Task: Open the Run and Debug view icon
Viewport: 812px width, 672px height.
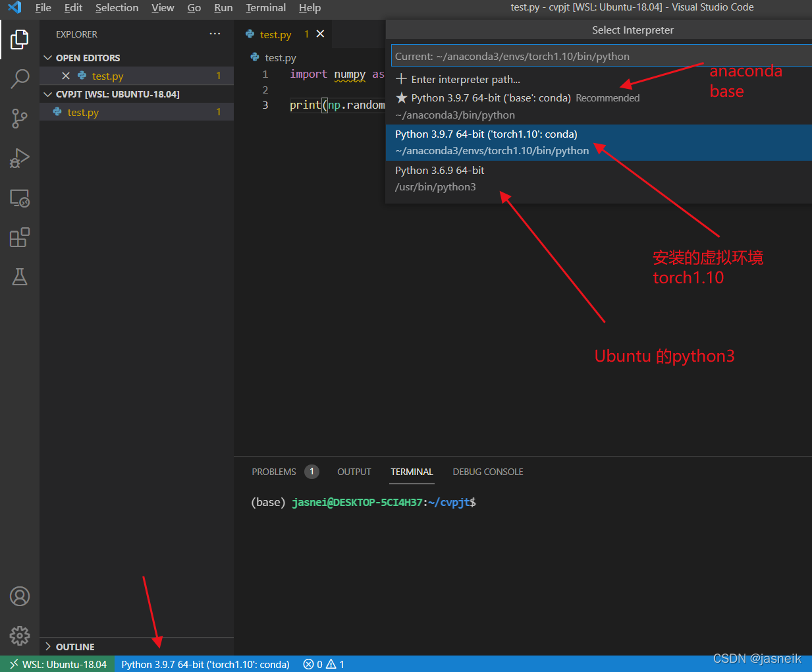Action: (20, 158)
